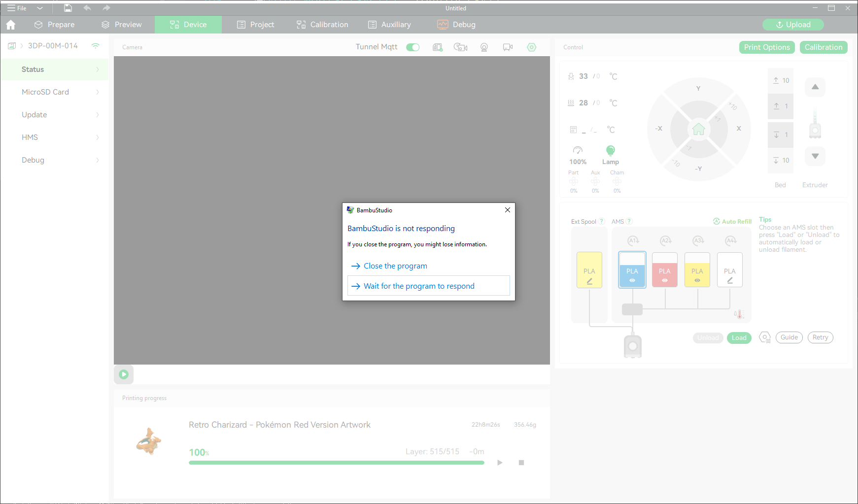
Task: Click the help icon next to the AMS label
Action: [x=629, y=222]
